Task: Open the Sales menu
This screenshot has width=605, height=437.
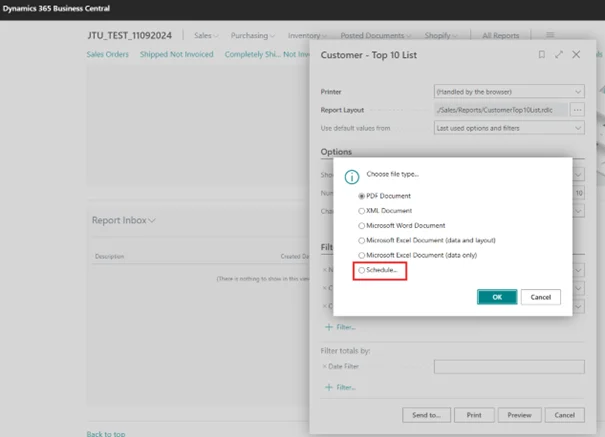Action: 206,35
